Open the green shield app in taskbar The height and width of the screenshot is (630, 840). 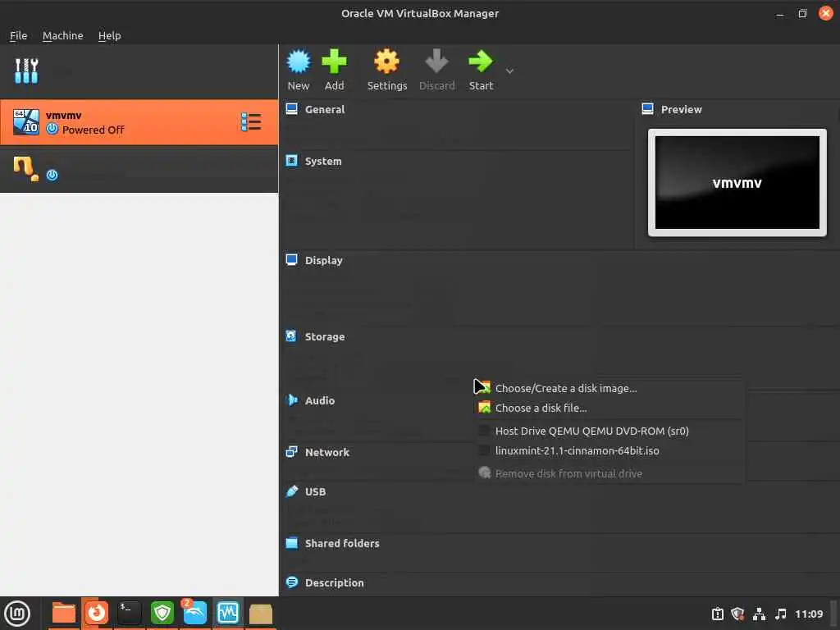tap(162, 612)
